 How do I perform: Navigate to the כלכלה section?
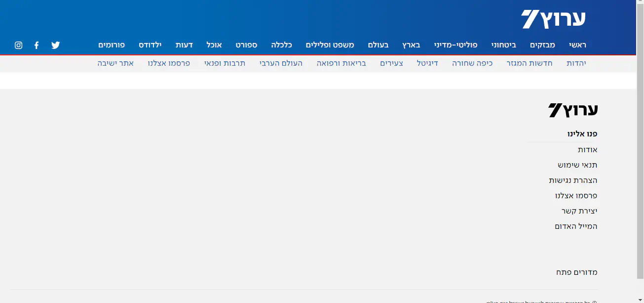pos(281,45)
